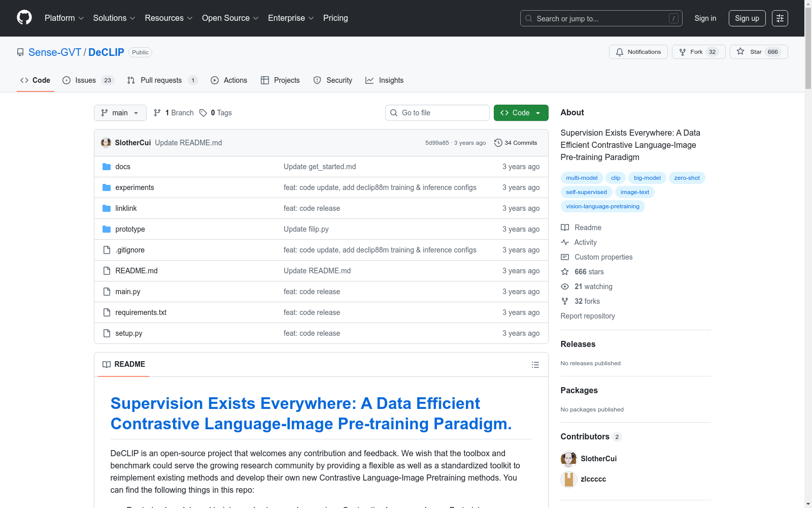Click SlotherCui contributor avatar
812x508 pixels.
569,459
